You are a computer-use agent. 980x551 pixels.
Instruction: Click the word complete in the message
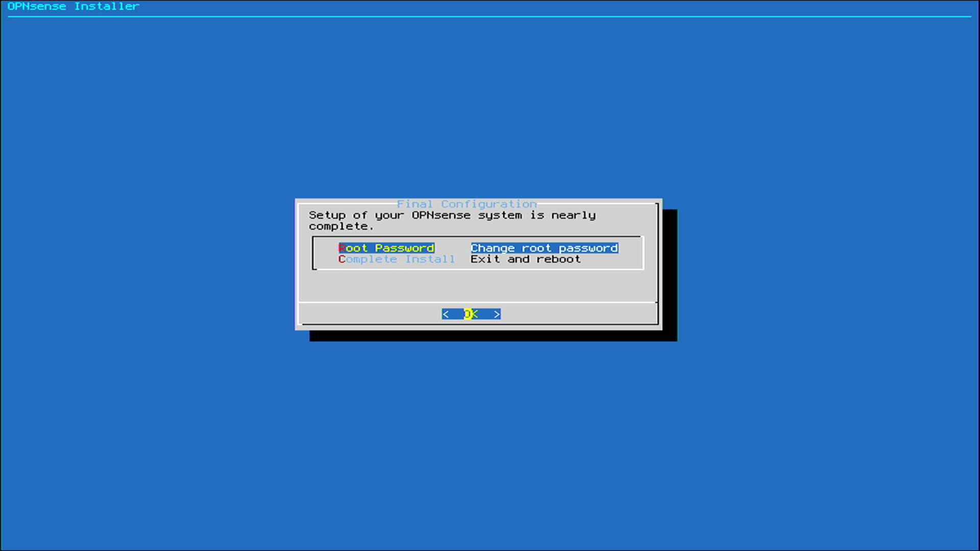click(x=338, y=227)
